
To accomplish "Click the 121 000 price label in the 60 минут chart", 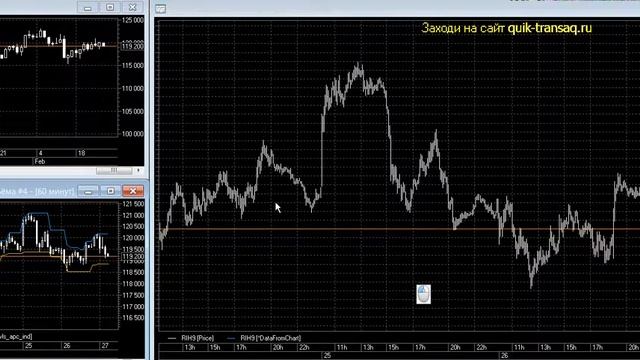I will click(x=133, y=216).
